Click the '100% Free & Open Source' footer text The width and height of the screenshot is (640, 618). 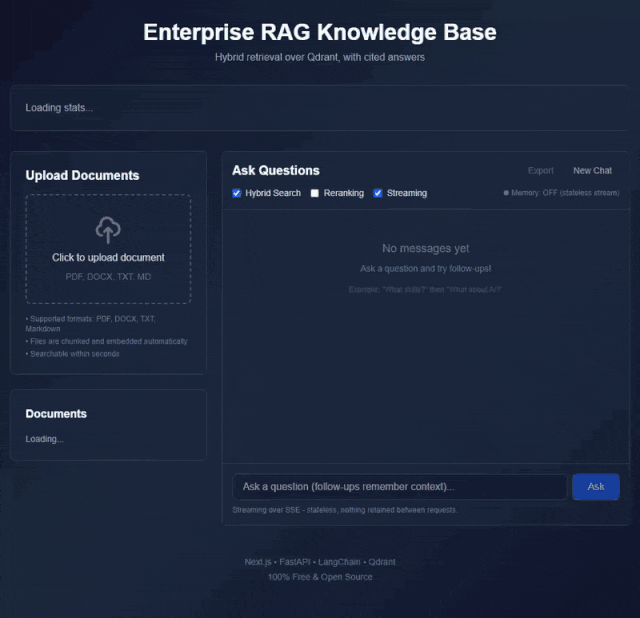320,577
